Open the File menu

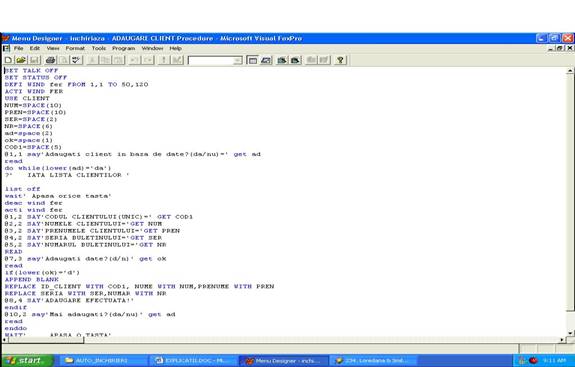(18, 48)
